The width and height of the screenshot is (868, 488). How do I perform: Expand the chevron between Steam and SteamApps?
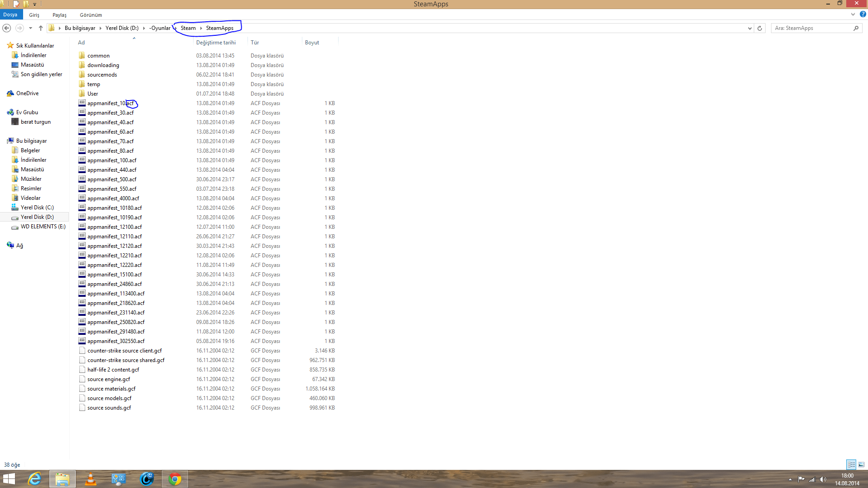pyautogui.click(x=201, y=28)
